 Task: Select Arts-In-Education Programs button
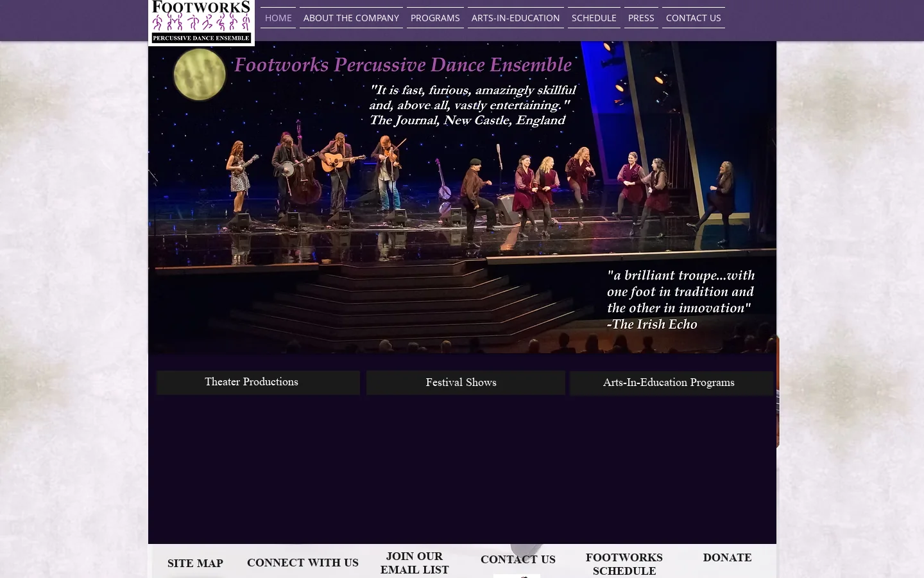(x=672, y=383)
